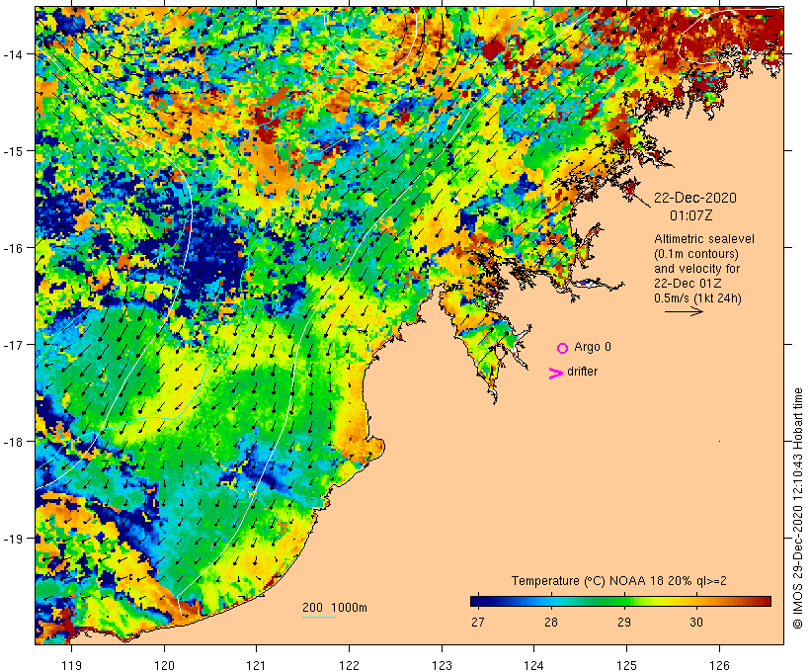The height and width of the screenshot is (672, 810).
Task: Click the 29 value on the color bar
Action: click(x=624, y=622)
